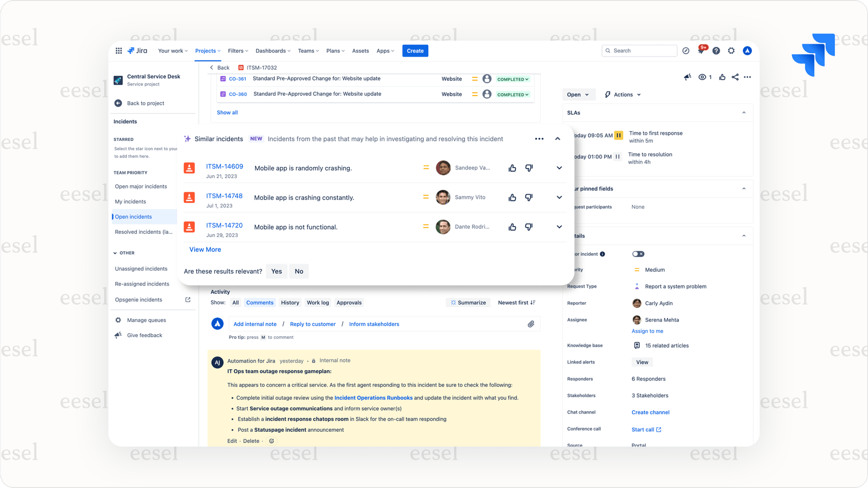The width and height of the screenshot is (868, 488).
Task: Click the Create button
Action: (415, 51)
